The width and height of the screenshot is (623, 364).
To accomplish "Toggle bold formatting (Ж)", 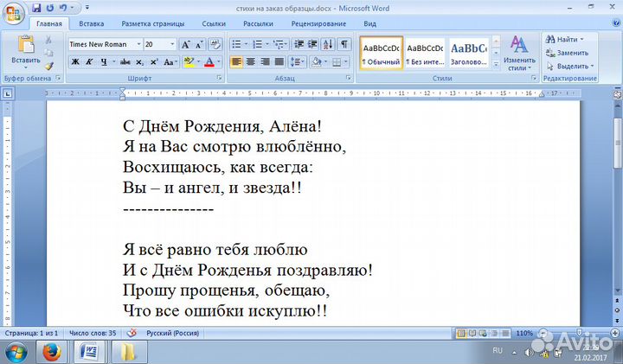I will (75, 61).
